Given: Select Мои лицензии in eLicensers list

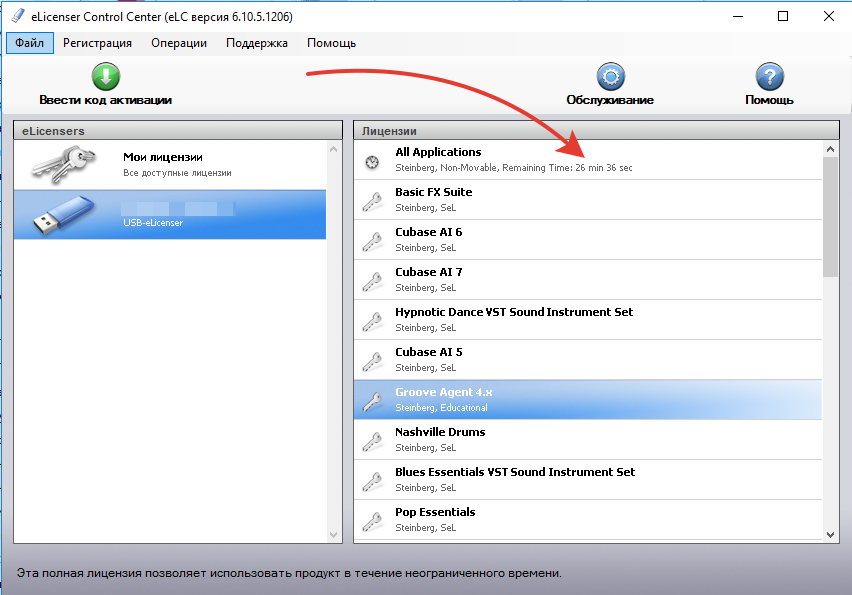Looking at the screenshot, I should point(170,165).
